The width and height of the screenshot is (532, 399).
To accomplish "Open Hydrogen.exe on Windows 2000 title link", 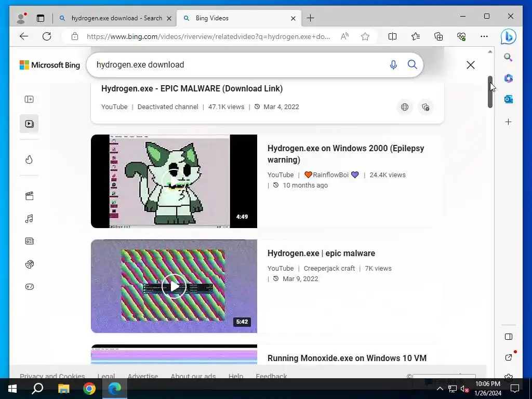I will pos(345,154).
